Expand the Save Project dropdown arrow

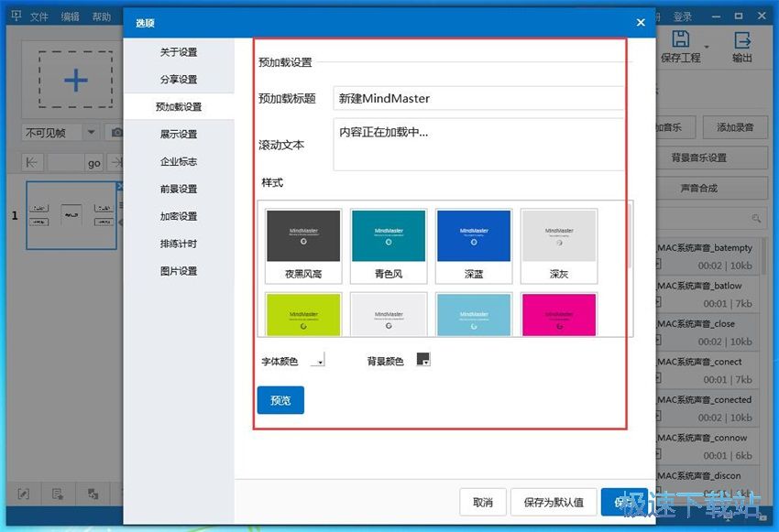pyautogui.click(x=707, y=47)
